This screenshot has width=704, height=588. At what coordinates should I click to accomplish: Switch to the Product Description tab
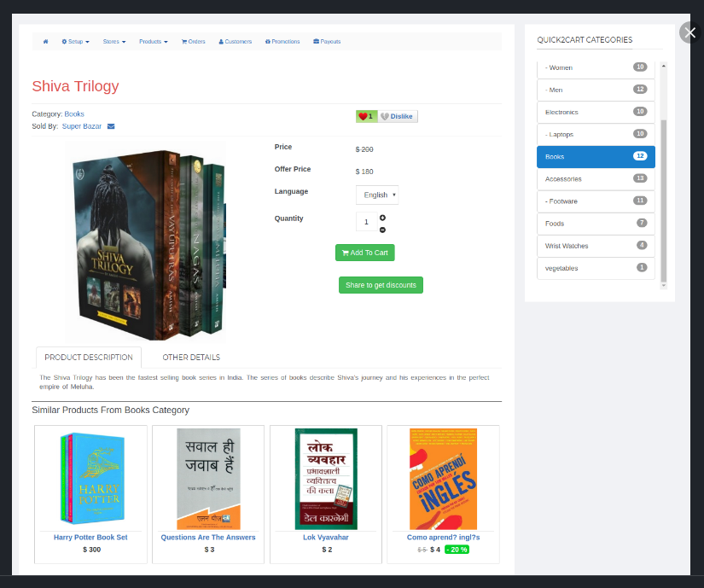89,358
